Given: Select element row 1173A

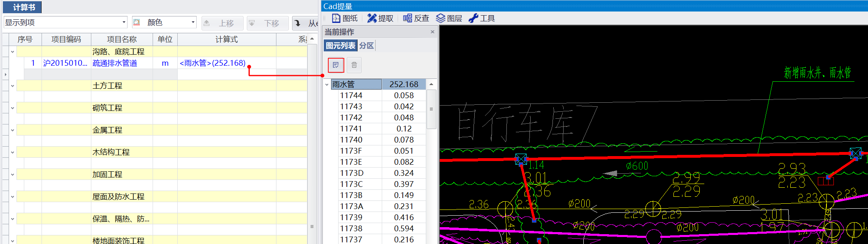Looking at the screenshot, I should pyautogui.click(x=382, y=206).
